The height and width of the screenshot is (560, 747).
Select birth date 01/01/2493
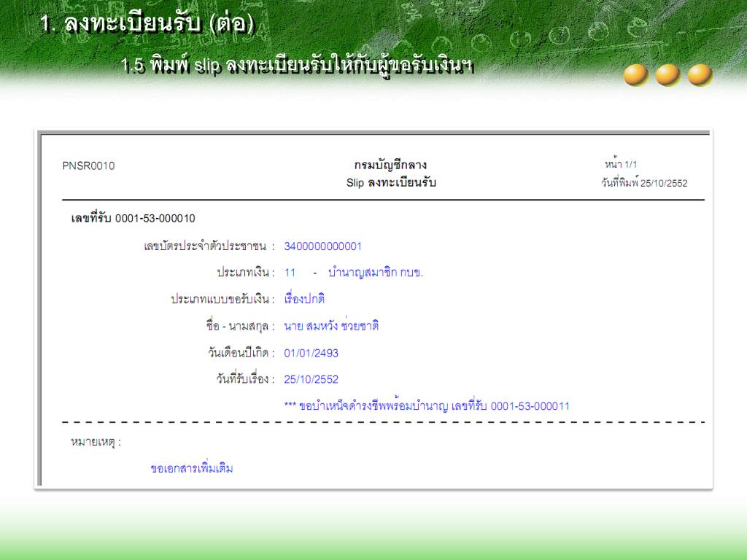pos(311,353)
